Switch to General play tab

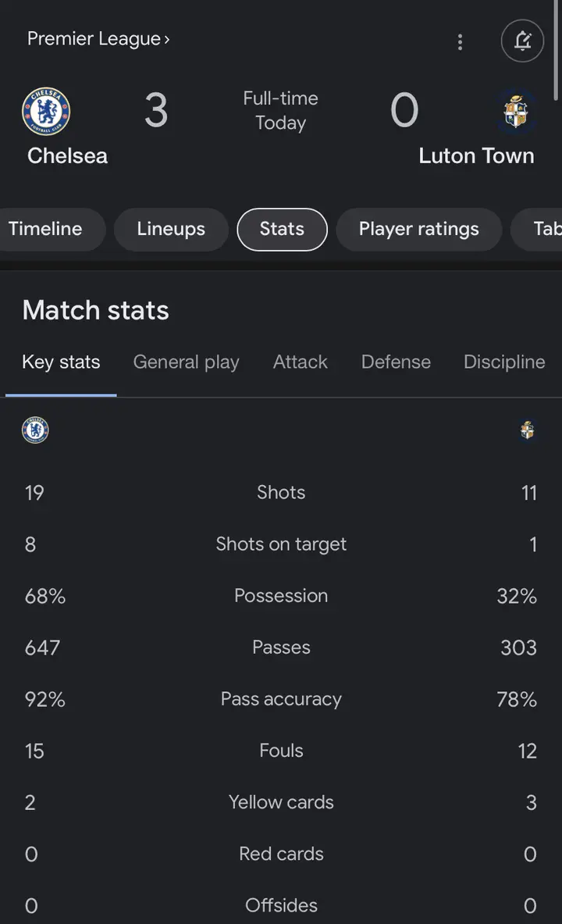click(x=186, y=362)
